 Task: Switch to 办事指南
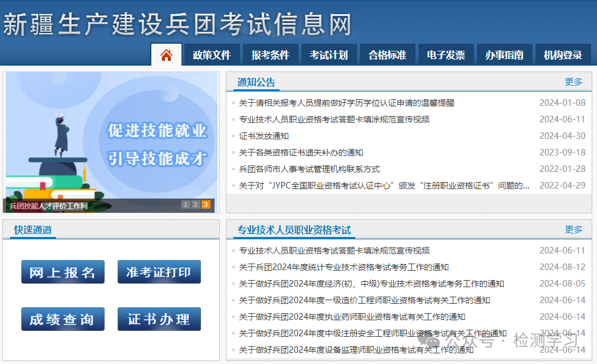(x=504, y=54)
